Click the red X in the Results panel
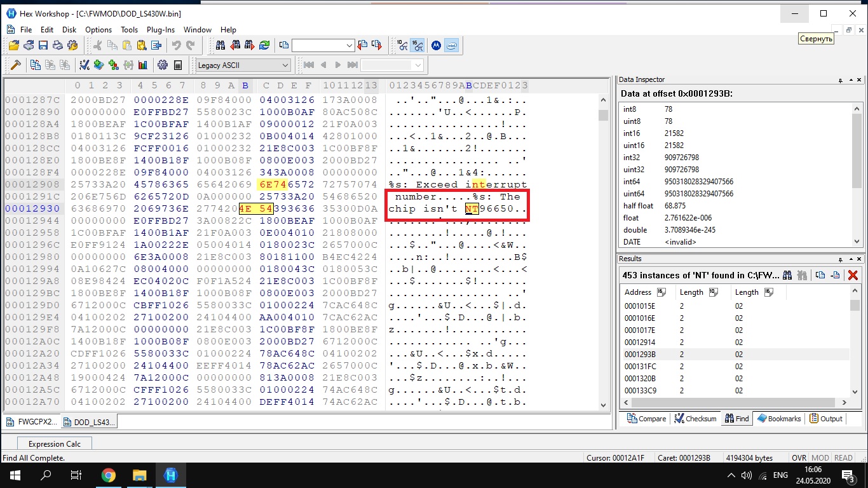This screenshot has height=488, width=868. click(853, 275)
